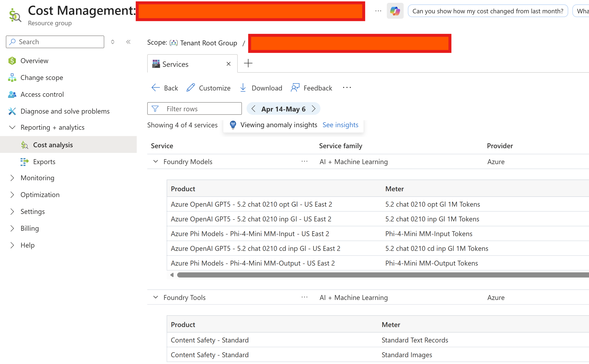Click 'Standard Text Records' meter cell

pyautogui.click(x=415, y=340)
